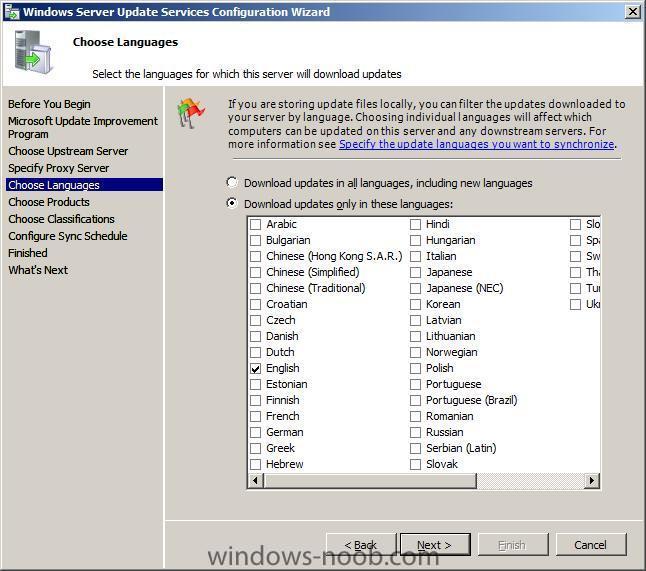The height and width of the screenshot is (571, 646).
Task: Enable the Polish checkbox
Action: coord(415,369)
